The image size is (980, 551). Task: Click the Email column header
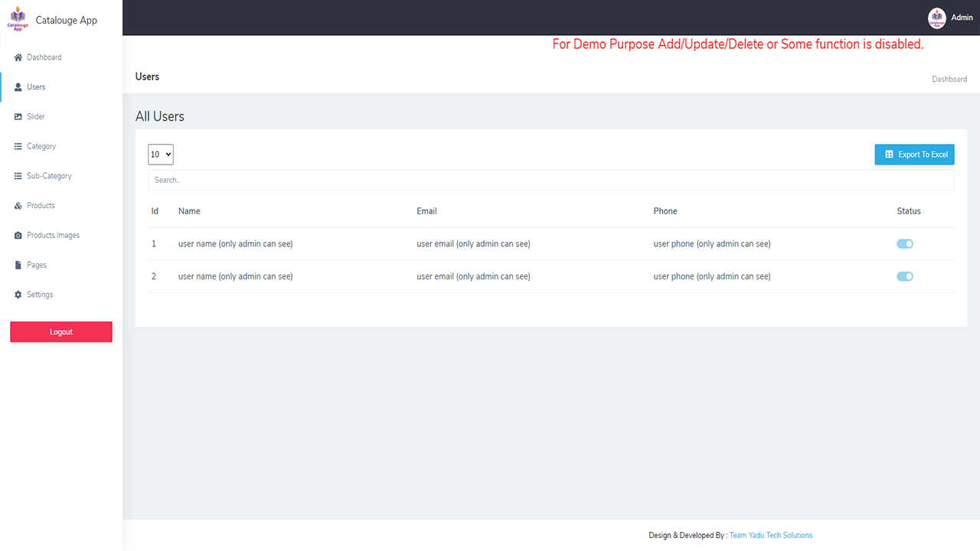tap(426, 211)
